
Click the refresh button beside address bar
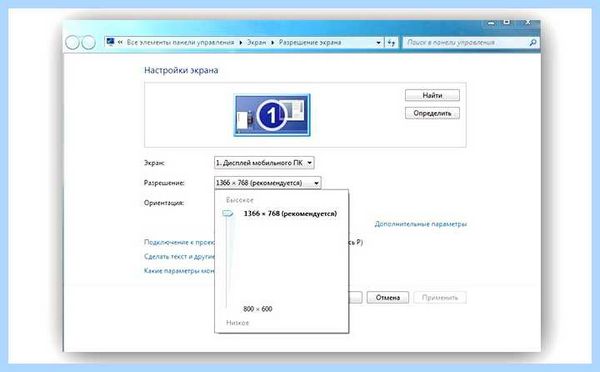[391, 42]
